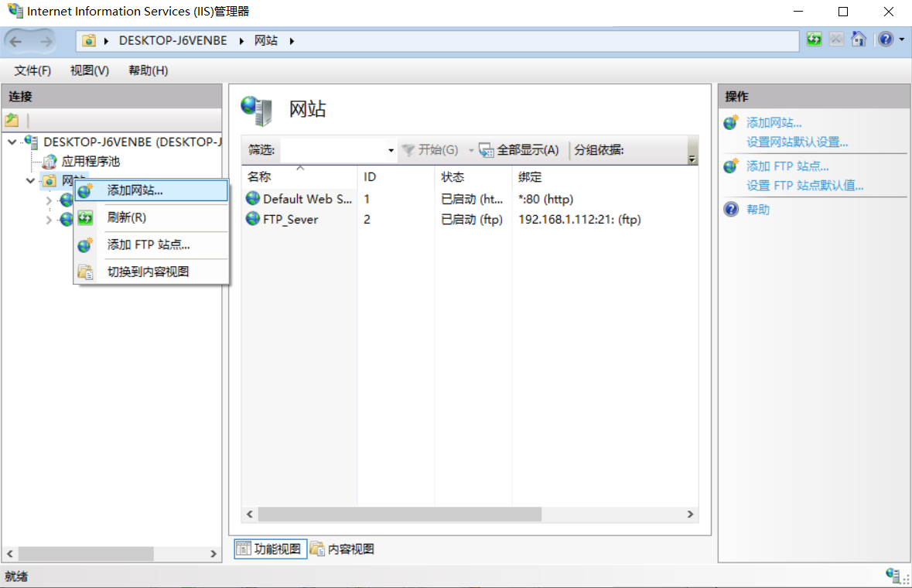This screenshot has height=588, width=912.
Task: Click the Back navigation arrow
Action: coord(15,41)
